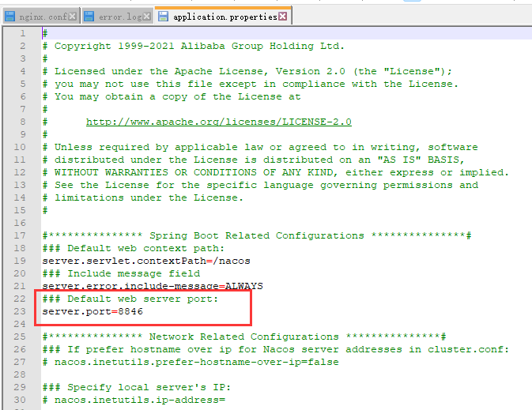Click the save icon on application.properties tab
The image size is (532, 410).
(163, 16)
